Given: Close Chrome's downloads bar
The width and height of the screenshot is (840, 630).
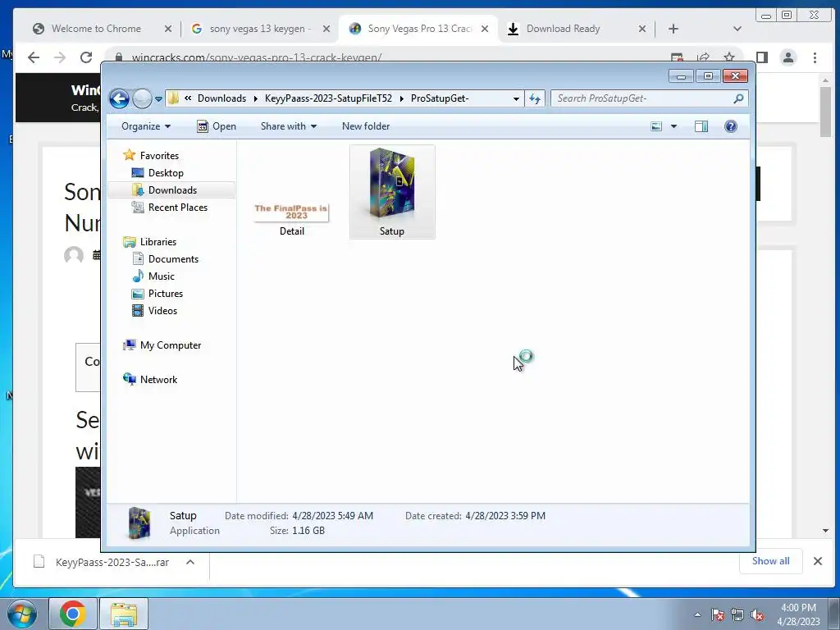Looking at the screenshot, I should 818,561.
